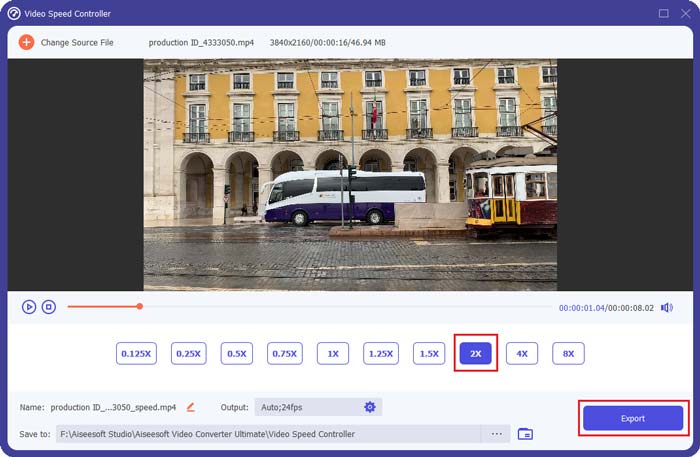Maximize the Video Speed Controller window
Screen dimensions: 700x457
pyautogui.click(x=664, y=13)
